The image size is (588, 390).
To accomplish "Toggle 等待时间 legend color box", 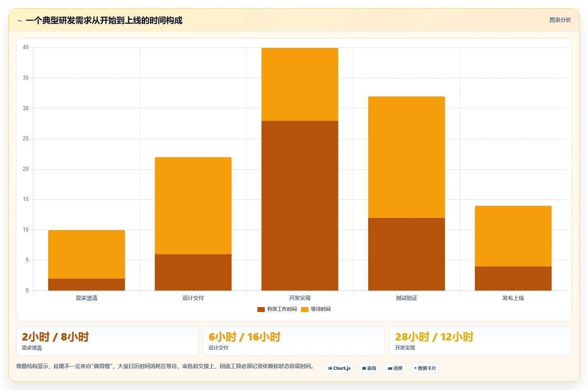I will (305, 310).
